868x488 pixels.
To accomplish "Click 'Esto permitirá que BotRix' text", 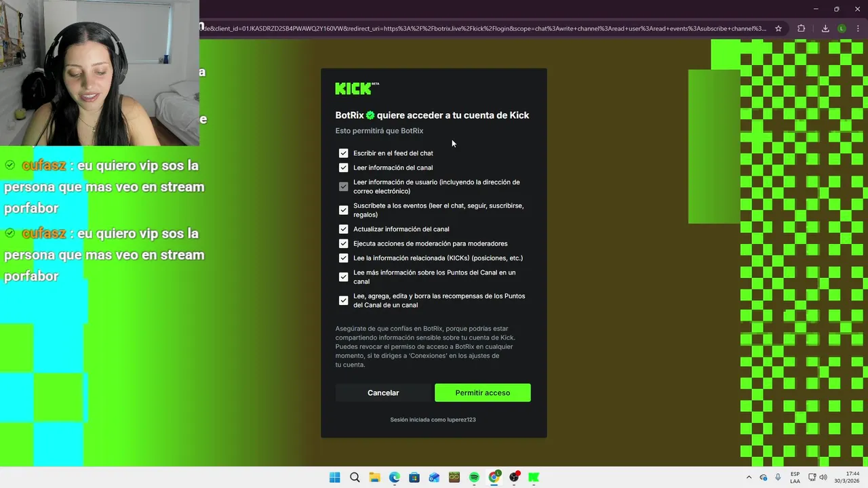I will click(x=379, y=131).
